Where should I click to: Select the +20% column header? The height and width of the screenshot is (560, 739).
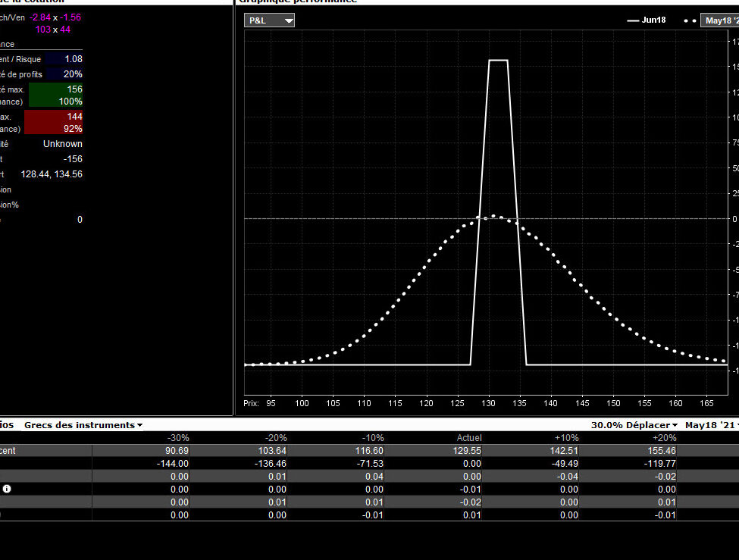point(664,438)
